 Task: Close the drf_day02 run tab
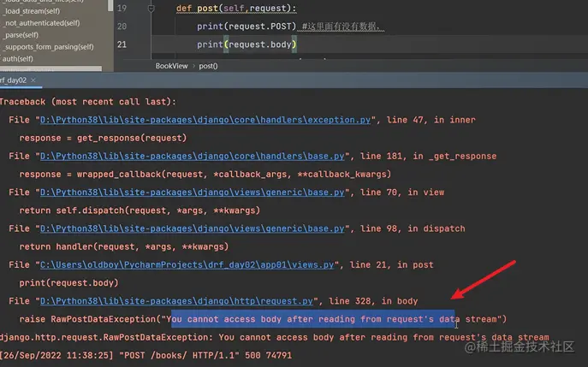[33, 80]
